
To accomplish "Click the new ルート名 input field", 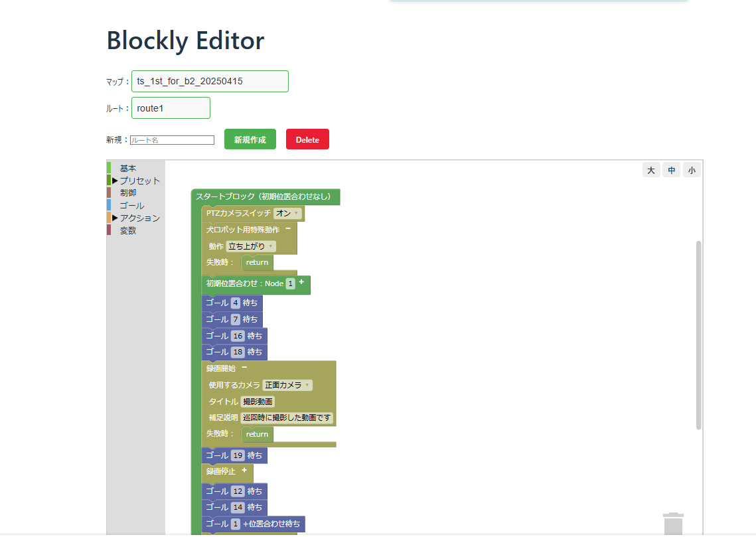I will tap(172, 140).
